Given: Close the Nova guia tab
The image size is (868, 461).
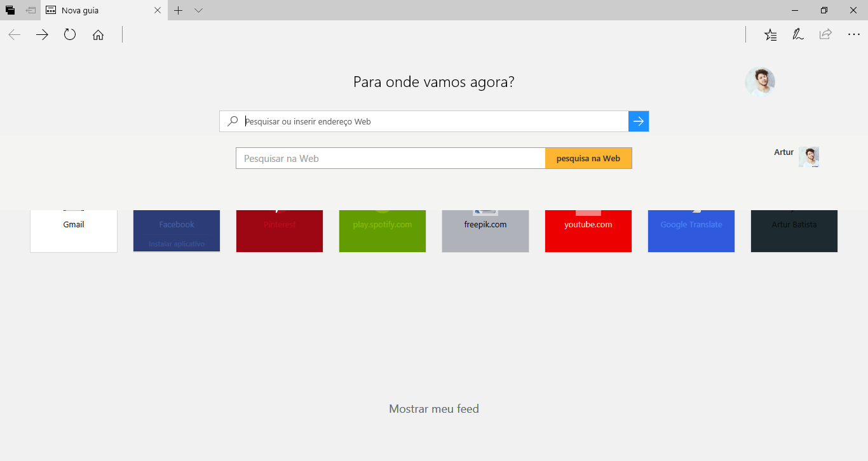Looking at the screenshot, I should pyautogui.click(x=158, y=10).
